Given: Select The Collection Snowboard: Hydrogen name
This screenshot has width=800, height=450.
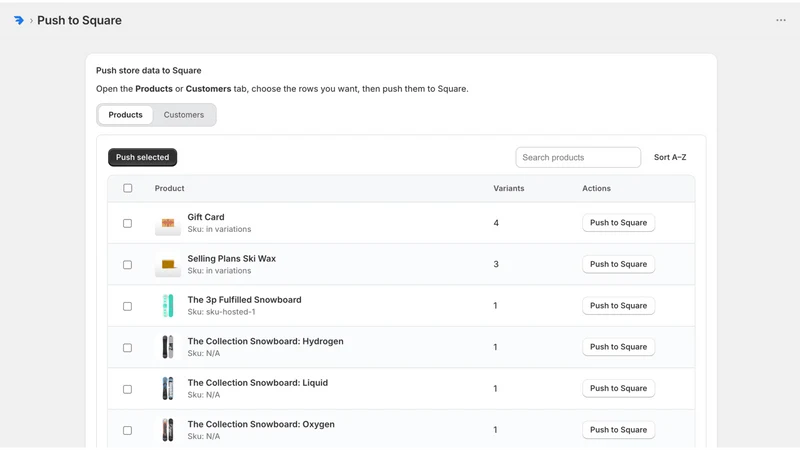Looking at the screenshot, I should coord(265,341).
